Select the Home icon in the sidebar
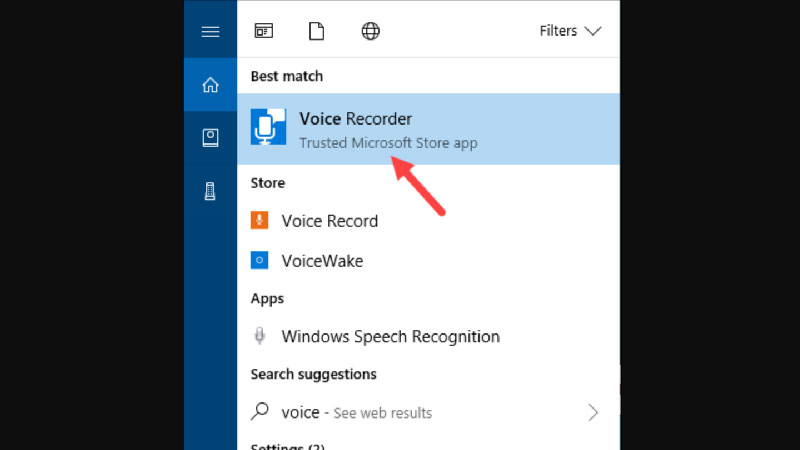This screenshot has width=800, height=450. pyautogui.click(x=210, y=85)
